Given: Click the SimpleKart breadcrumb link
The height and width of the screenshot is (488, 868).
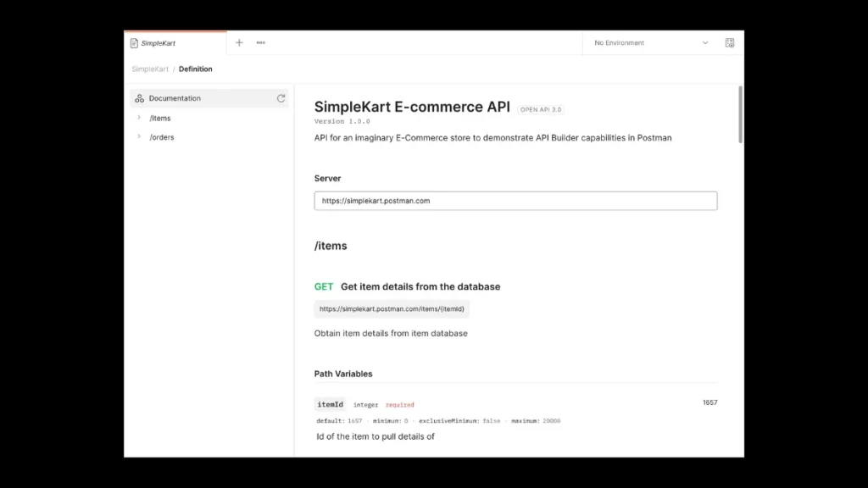Looking at the screenshot, I should tap(149, 69).
